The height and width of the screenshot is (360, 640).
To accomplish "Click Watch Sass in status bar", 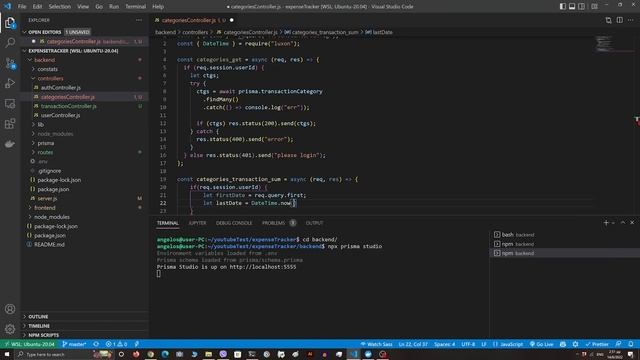I will point(376,344).
